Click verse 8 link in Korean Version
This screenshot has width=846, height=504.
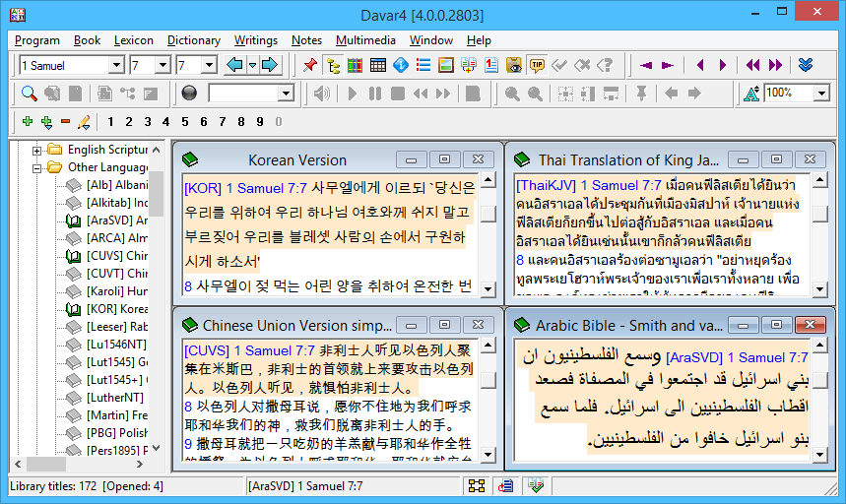(187, 285)
